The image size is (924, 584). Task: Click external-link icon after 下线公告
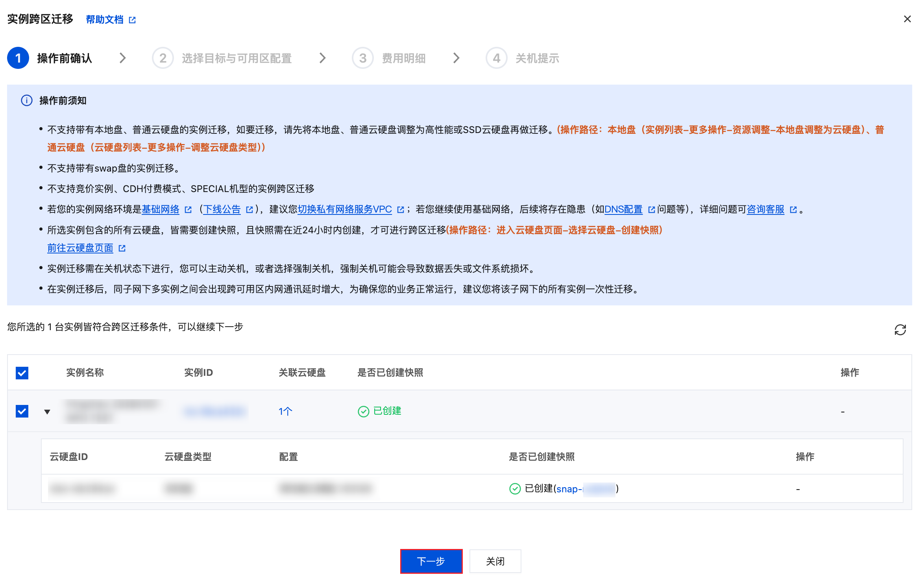tap(249, 210)
